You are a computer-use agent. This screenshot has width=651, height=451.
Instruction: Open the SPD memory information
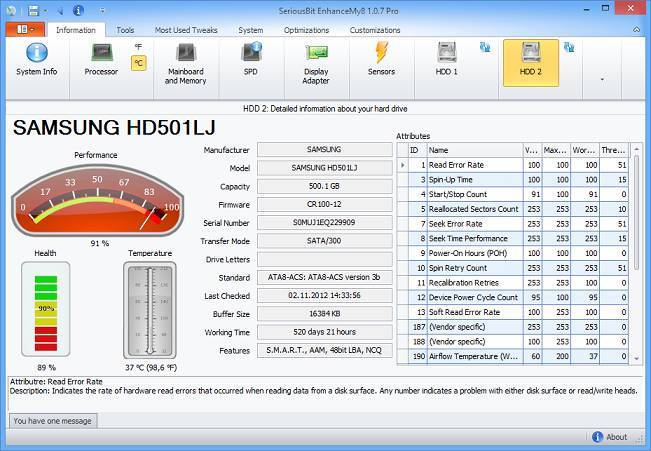coord(251,61)
